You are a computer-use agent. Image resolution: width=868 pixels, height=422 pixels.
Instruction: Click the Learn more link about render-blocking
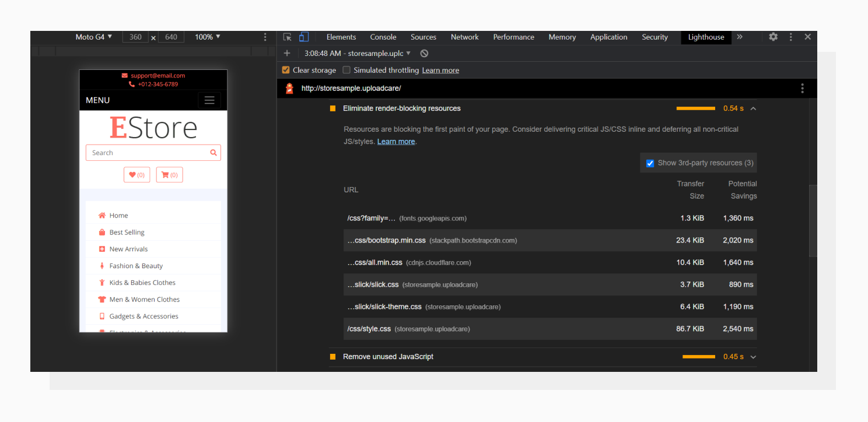point(395,141)
